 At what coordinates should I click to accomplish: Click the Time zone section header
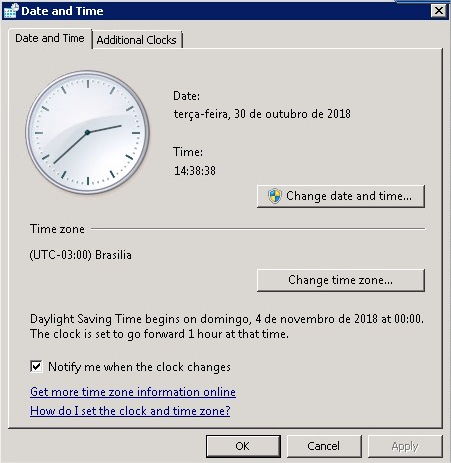click(57, 229)
